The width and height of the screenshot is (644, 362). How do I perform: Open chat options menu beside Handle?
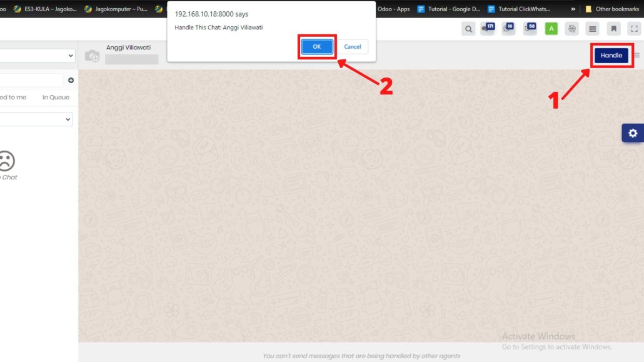pos(636,55)
